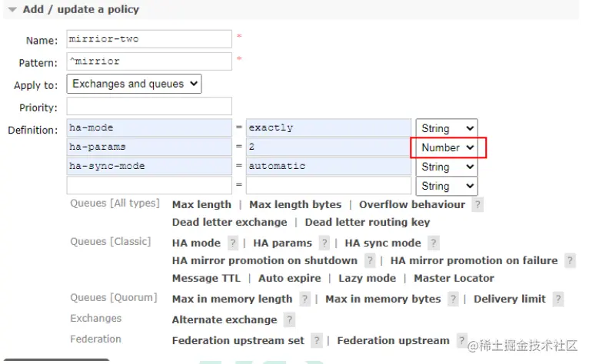Click the Max length link
589x364 pixels.
point(201,204)
